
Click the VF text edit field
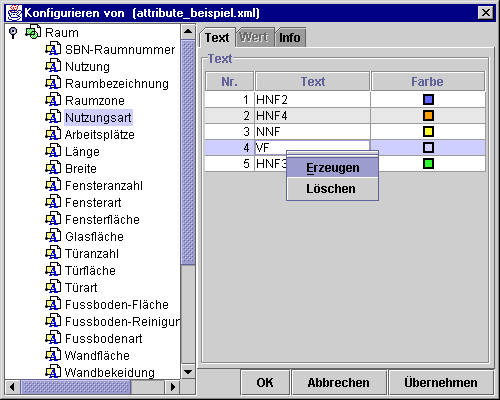pos(312,147)
